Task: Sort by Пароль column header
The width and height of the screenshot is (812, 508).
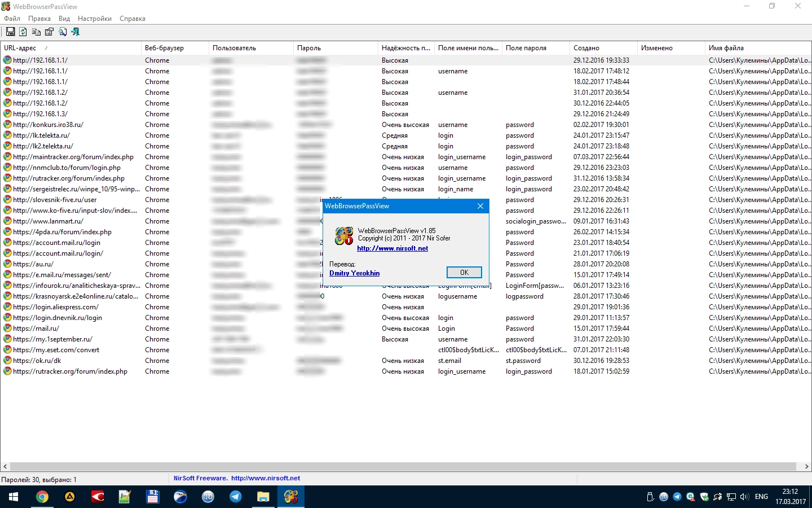Action: click(x=336, y=48)
